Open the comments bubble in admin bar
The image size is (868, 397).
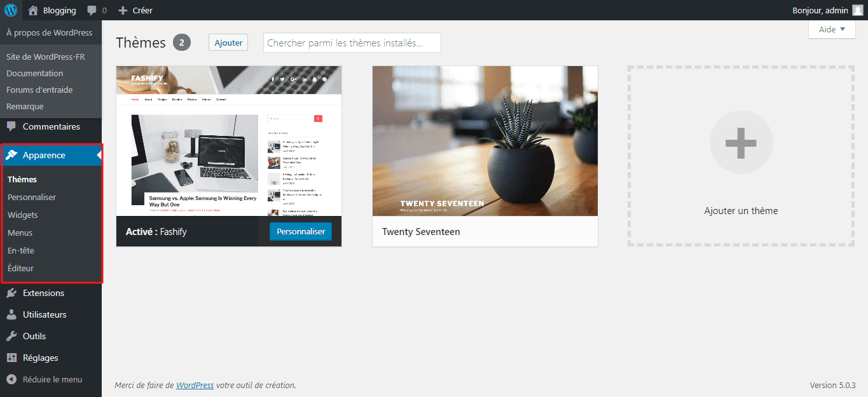pyautogui.click(x=92, y=11)
